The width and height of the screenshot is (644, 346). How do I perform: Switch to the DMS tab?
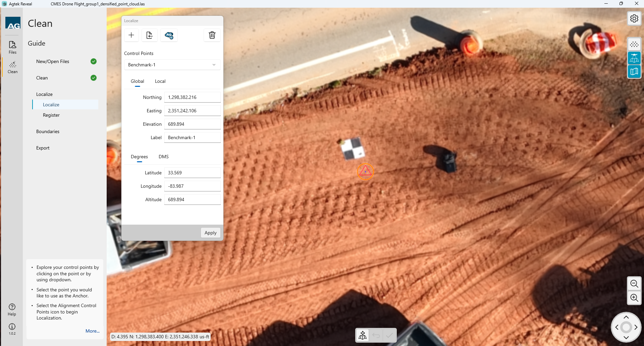pyautogui.click(x=163, y=157)
